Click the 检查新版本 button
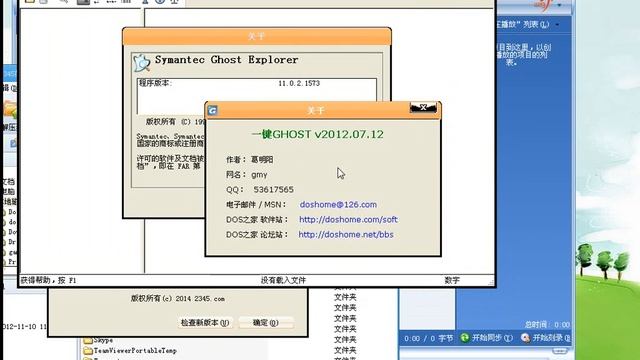The image size is (640, 360). coord(205,322)
